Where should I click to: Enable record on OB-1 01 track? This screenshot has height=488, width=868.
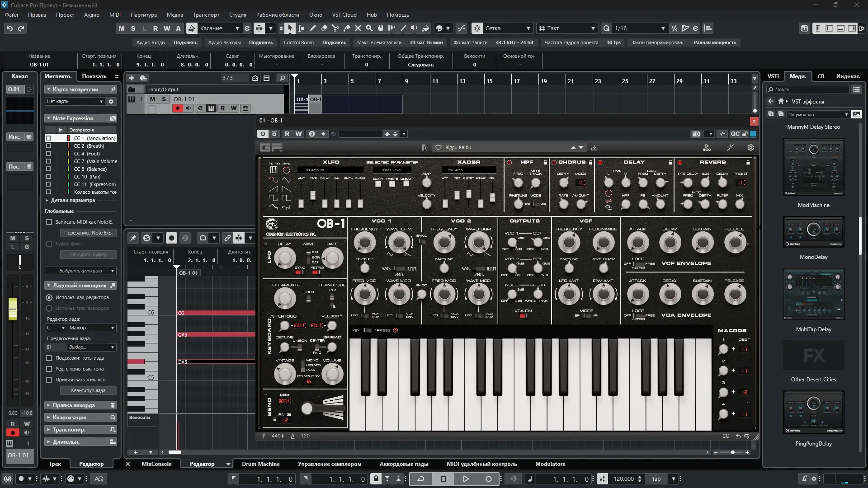(x=177, y=108)
